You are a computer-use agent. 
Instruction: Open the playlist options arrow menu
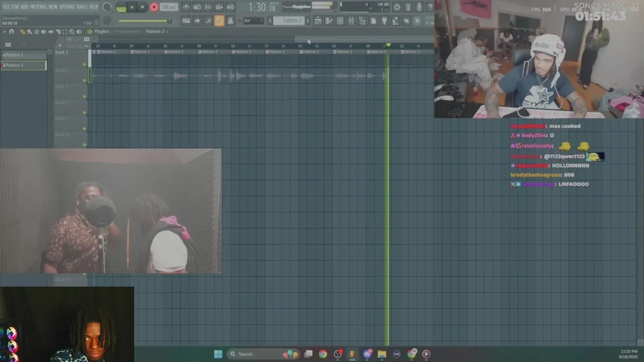tap(5, 32)
